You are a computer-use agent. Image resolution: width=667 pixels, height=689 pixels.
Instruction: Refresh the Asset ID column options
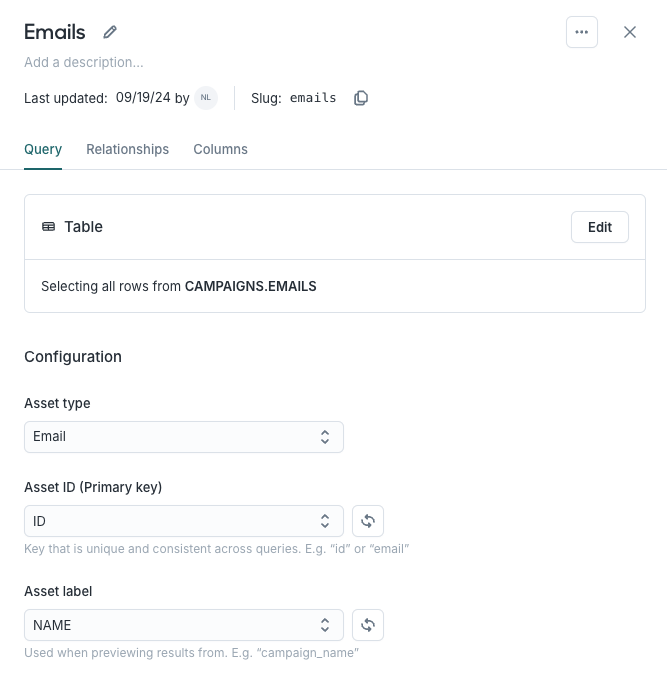pos(368,521)
